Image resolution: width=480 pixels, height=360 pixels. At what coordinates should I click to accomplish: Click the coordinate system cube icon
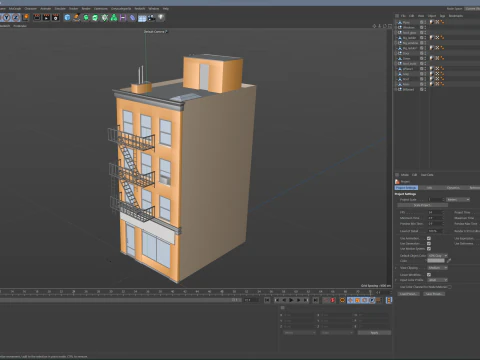25,17
